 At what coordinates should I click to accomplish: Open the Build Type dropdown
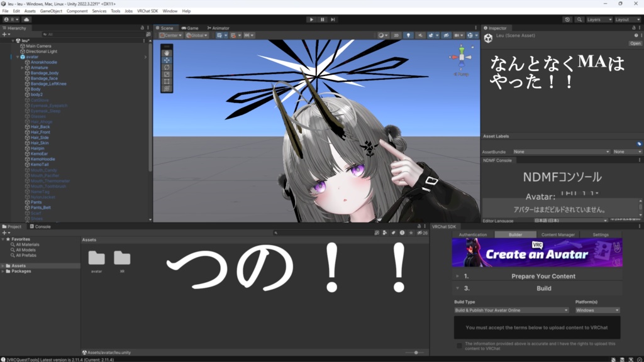[x=510, y=310]
